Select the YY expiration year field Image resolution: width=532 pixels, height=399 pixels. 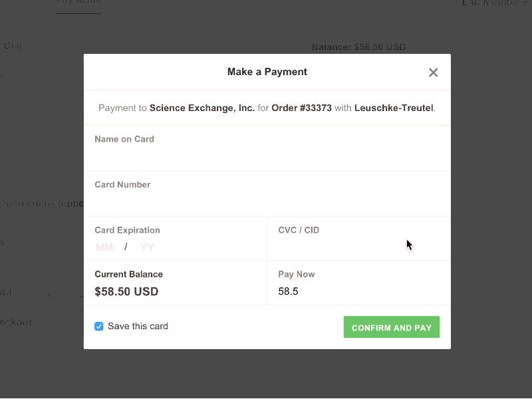pos(146,247)
